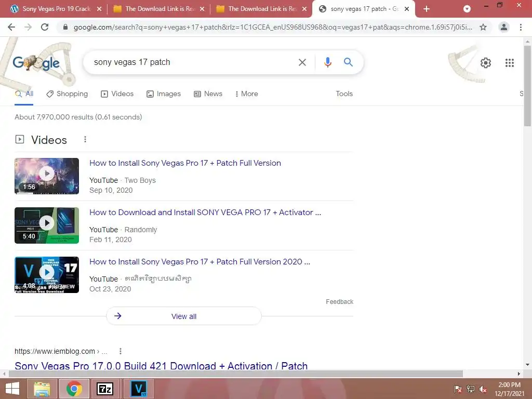Image resolution: width=532 pixels, height=399 pixels.
Task: Open a new browser tab
Action: click(427, 9)
